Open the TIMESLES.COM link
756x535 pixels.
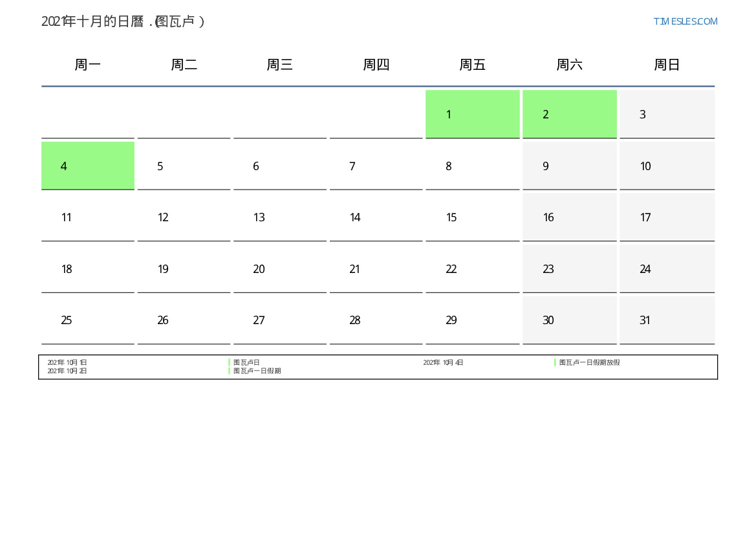685,21
